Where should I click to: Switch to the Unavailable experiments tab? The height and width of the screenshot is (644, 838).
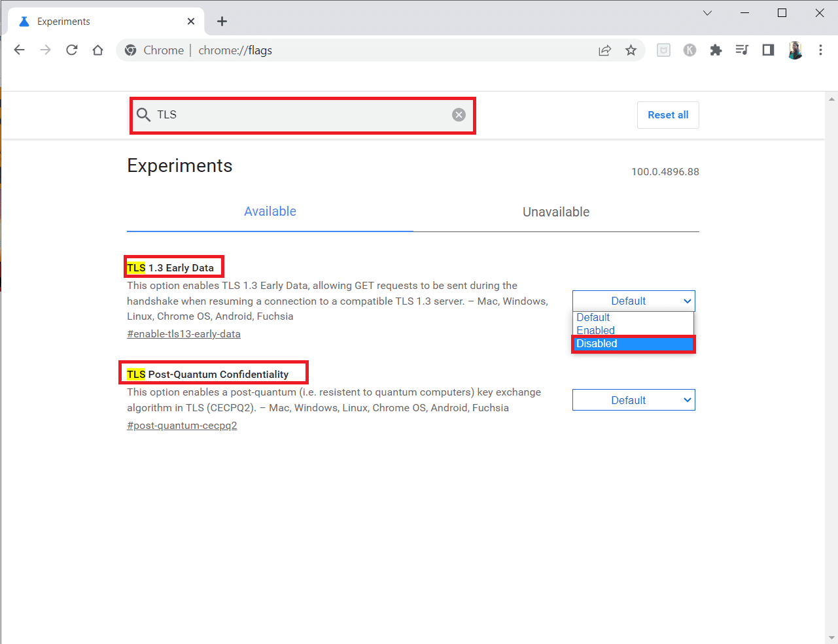(555, 212)
